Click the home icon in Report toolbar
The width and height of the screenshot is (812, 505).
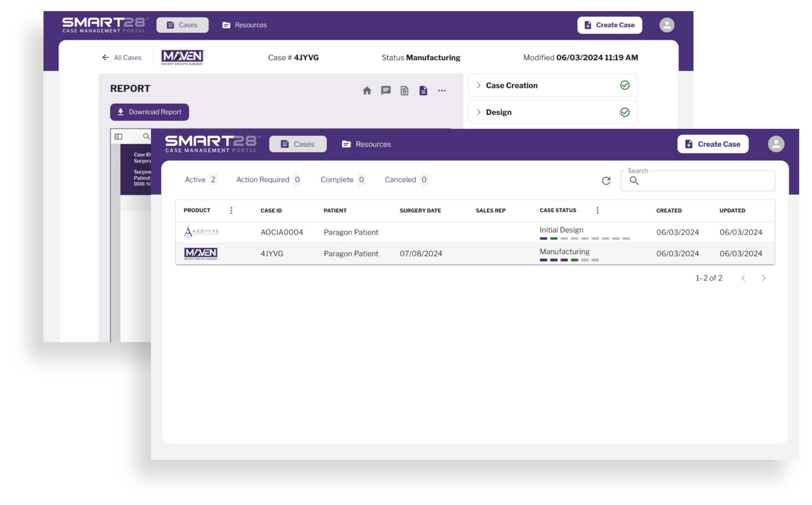[x=367, y=91]
